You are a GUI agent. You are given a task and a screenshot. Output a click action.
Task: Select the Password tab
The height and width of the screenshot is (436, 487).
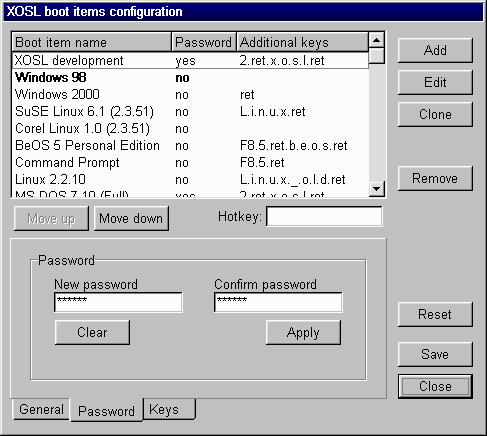coord(106,411)
